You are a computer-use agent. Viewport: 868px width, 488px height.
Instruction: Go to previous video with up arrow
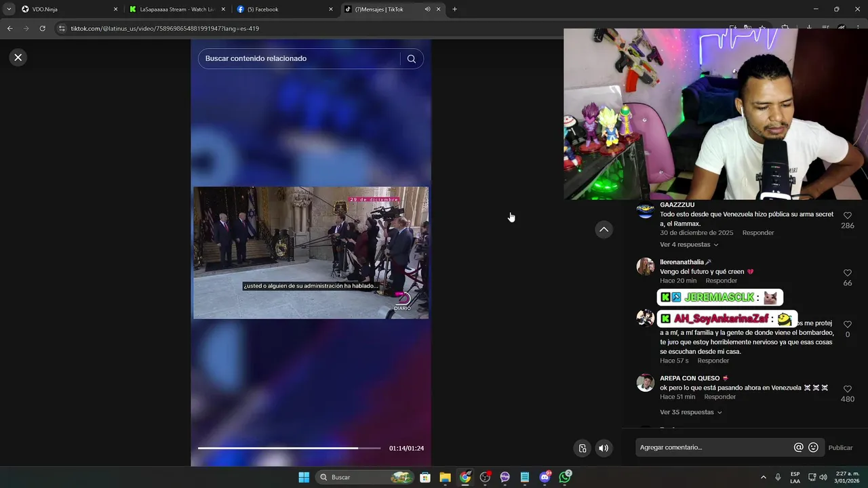[x=604, y=230]
